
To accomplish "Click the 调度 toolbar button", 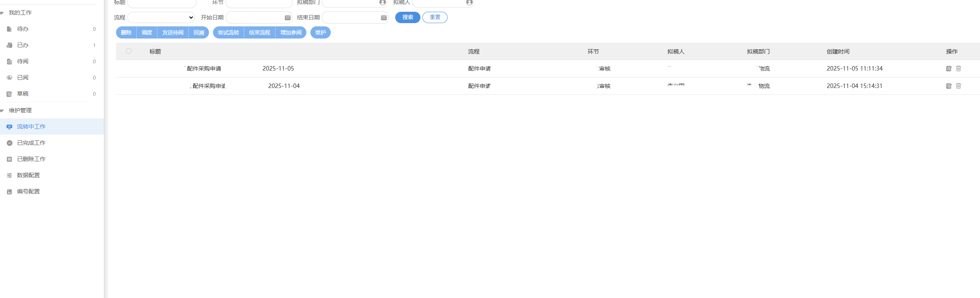I will [147, 32].
